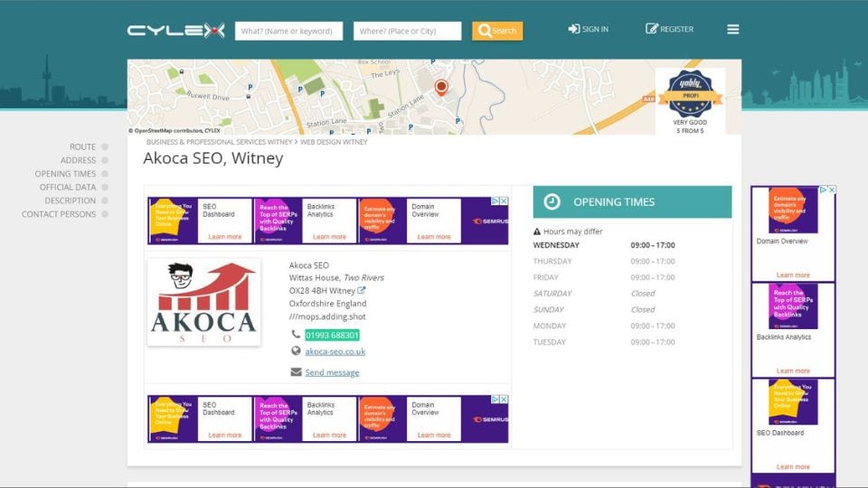Click the red map location pin
Screen dimensions: 868x488
[441, 87]
